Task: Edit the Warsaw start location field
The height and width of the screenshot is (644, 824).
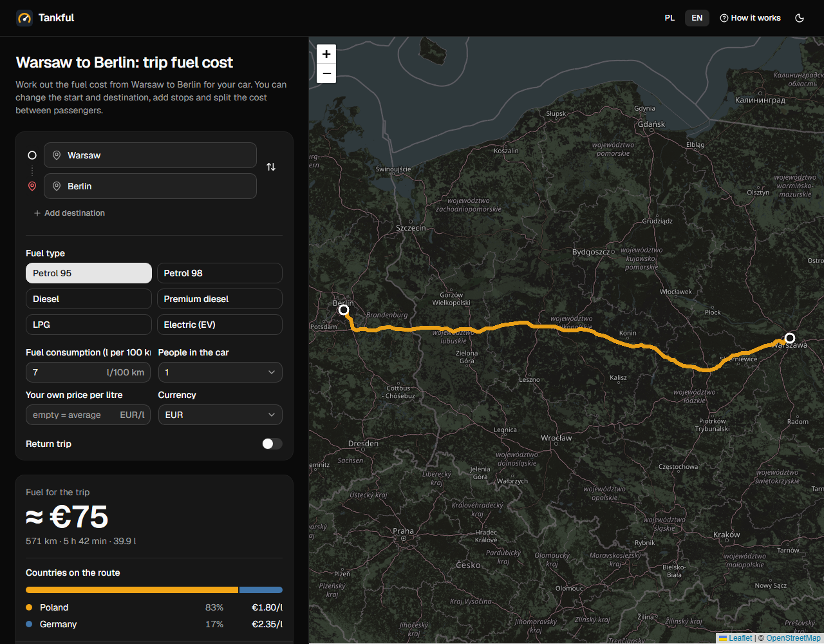Action: click(x=150, y=155)
